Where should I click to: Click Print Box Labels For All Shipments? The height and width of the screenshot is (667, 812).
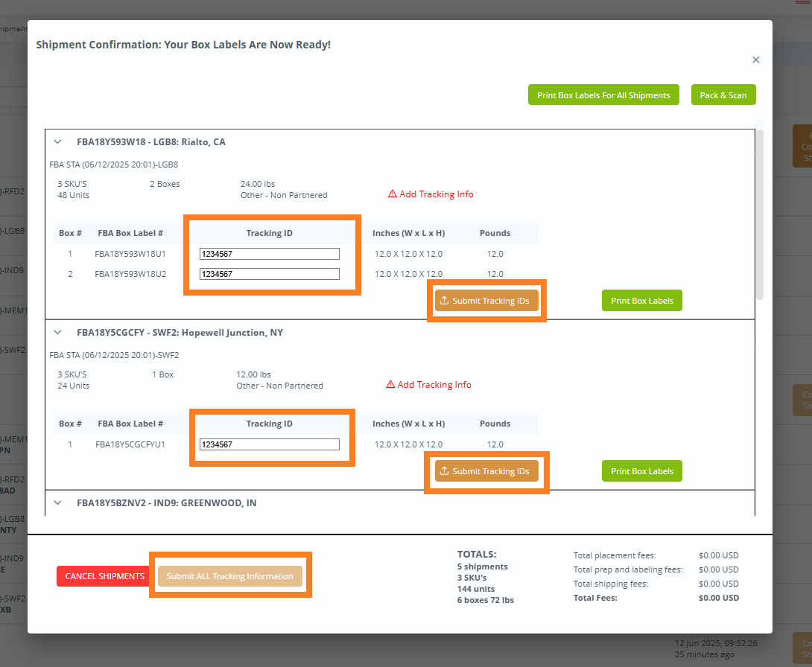tap(603, 95)
